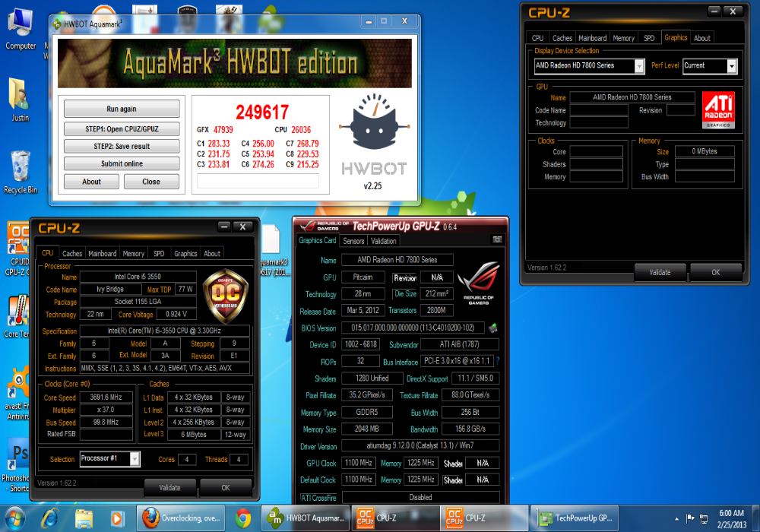Launch Internet Explorer from taskbar
This screenshot has width=760, height=532.
49,518
